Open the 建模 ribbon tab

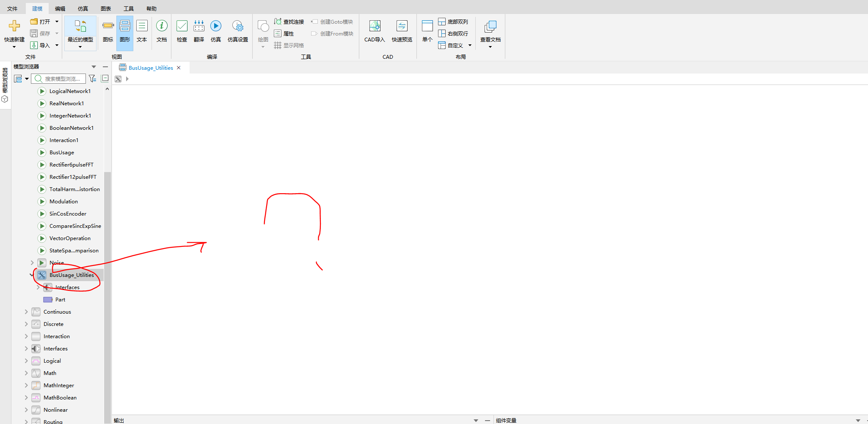(37, 8)
